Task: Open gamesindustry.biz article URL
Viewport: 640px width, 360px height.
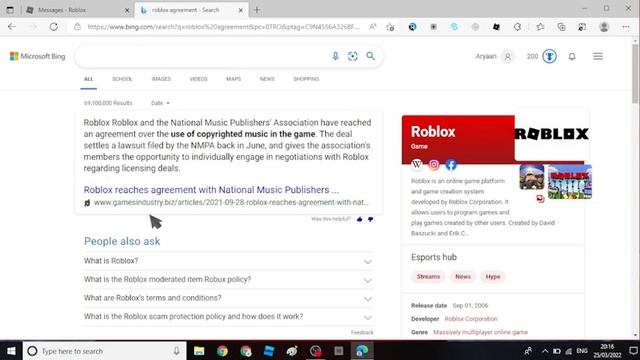Action: [231, 202]
